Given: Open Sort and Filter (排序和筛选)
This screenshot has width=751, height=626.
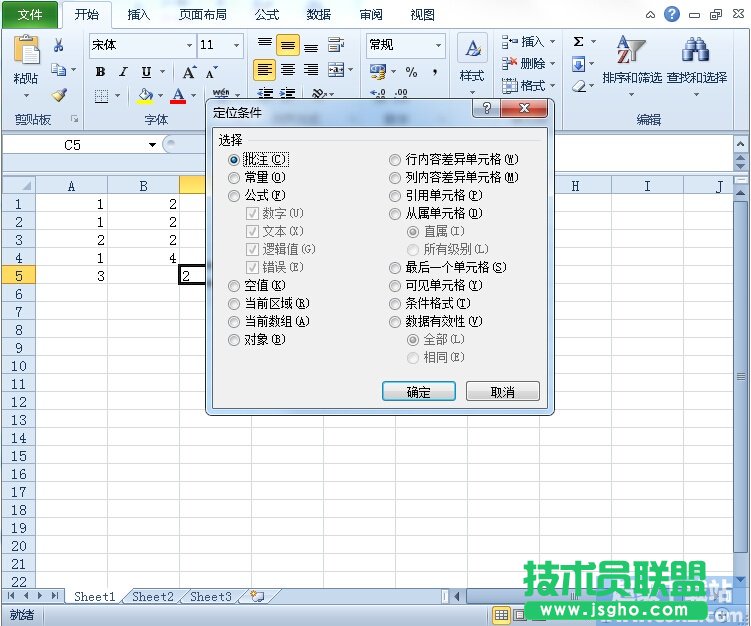Looking at the screenshot, I should [x=631, y=58].
